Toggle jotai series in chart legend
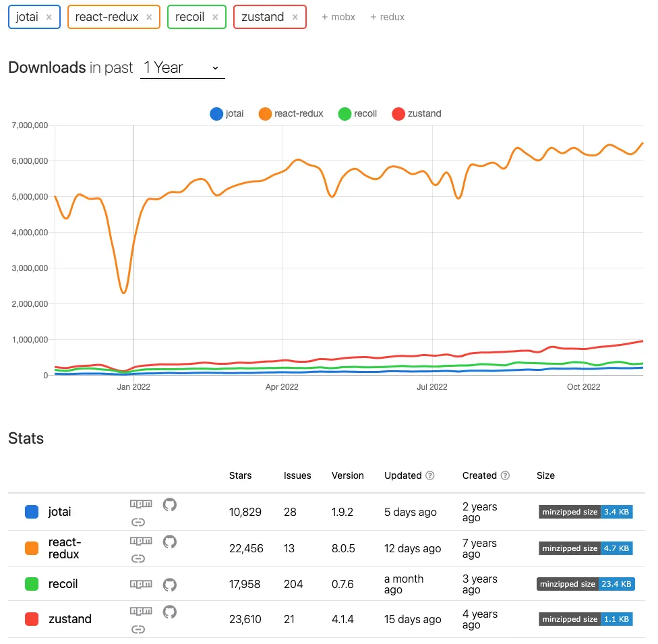This screenshot has height=644, width=658. point(227,114)
